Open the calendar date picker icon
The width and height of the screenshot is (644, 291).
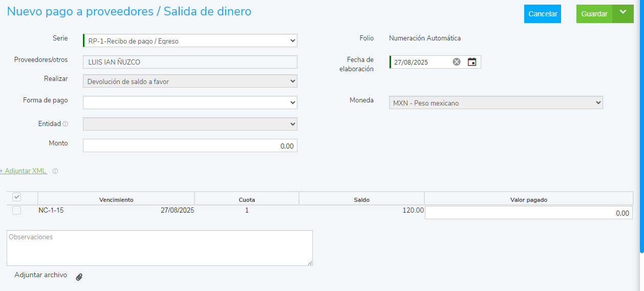pos(472,62)
